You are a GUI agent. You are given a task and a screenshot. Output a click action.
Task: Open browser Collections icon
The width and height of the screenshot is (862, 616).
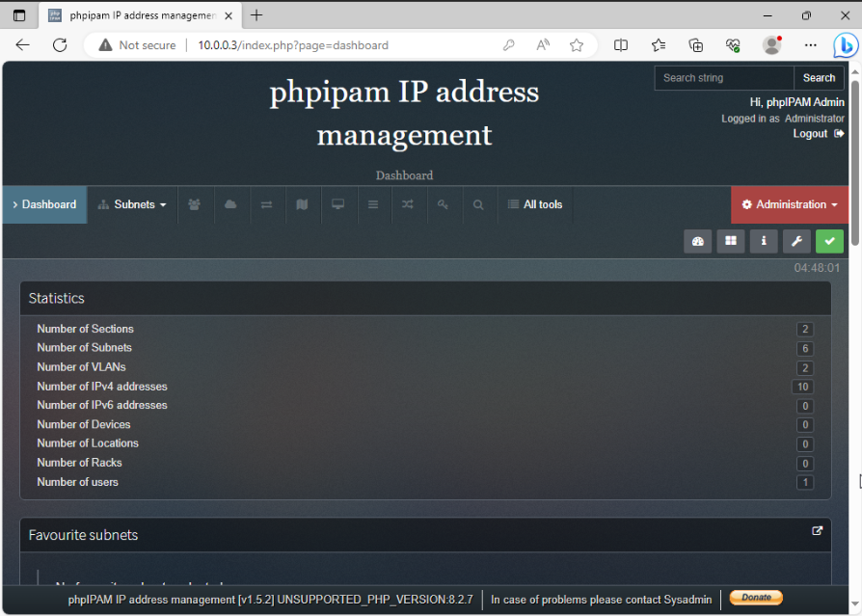coord(695,45)
